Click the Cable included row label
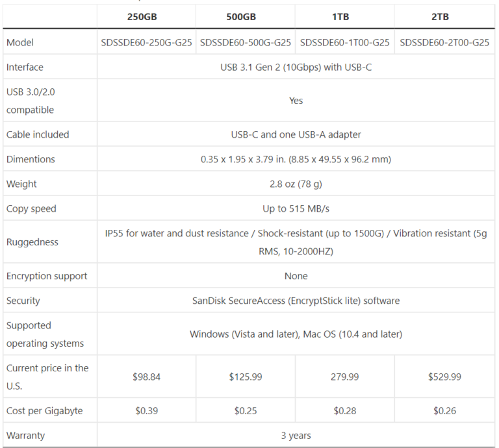 click(38, 134)
